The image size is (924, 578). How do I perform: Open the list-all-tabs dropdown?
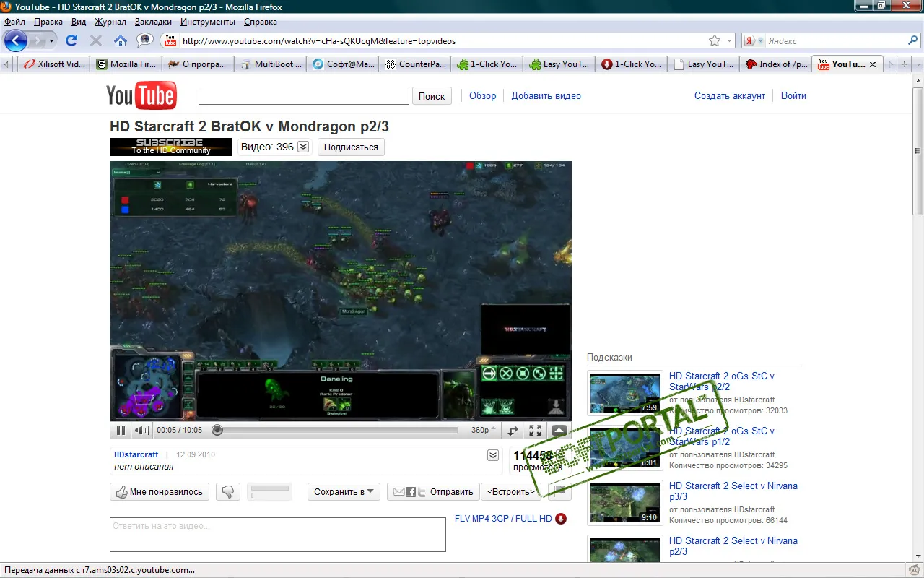pyautogui.click(x=917, y=64)
